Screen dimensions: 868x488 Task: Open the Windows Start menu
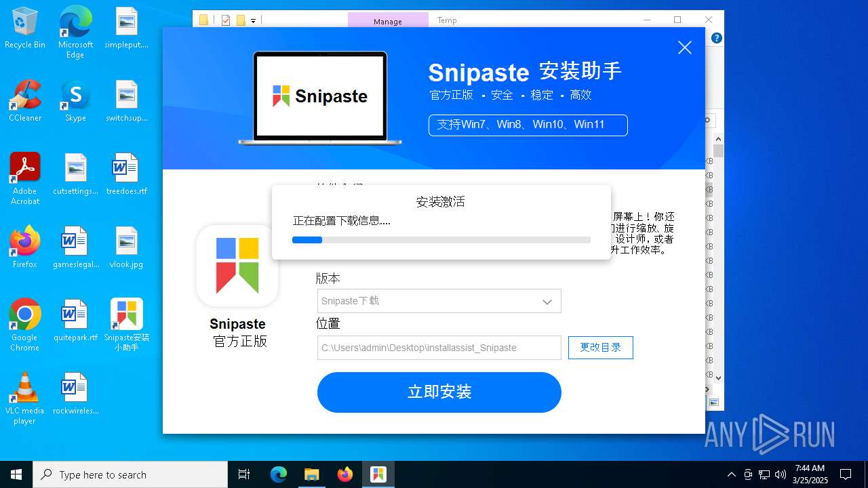(x=16, y=474)
